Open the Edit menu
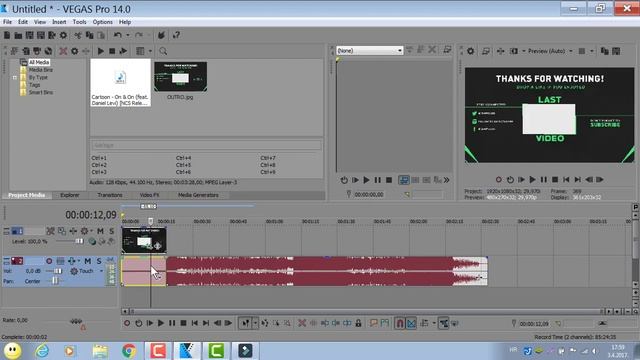Screen dimensions: 640x360 pyautogui.click(x=23, y=22)
